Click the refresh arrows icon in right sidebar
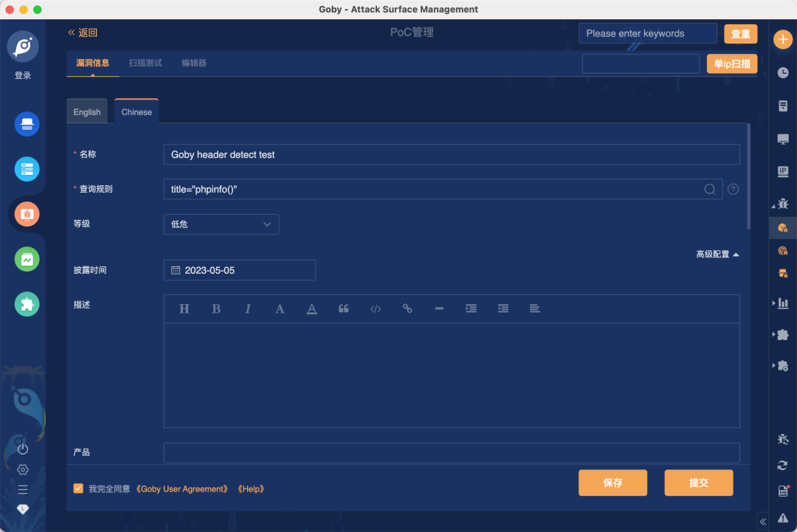This screenshot has height=532, width=797. (783, 465)
